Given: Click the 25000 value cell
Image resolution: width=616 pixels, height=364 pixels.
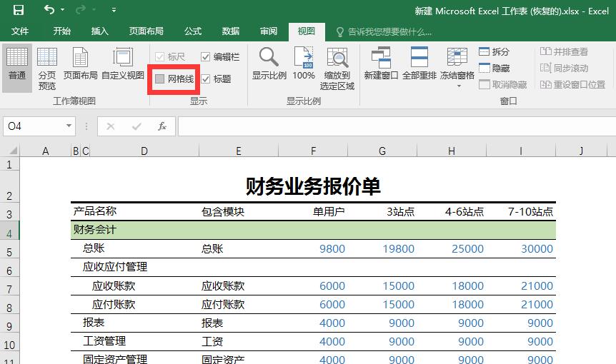Looking at the screenshot, I should 467,248.
